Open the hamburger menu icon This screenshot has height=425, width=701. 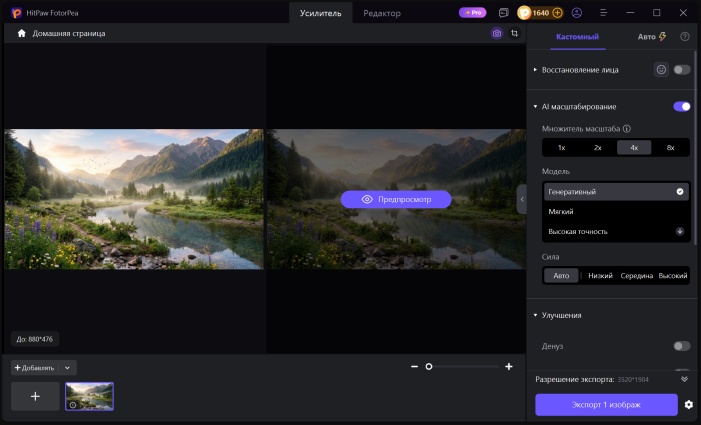click(604, 13)
